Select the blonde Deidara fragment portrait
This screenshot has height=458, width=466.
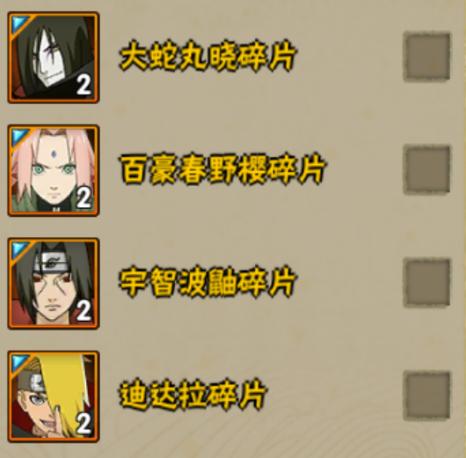click(53, 396)
